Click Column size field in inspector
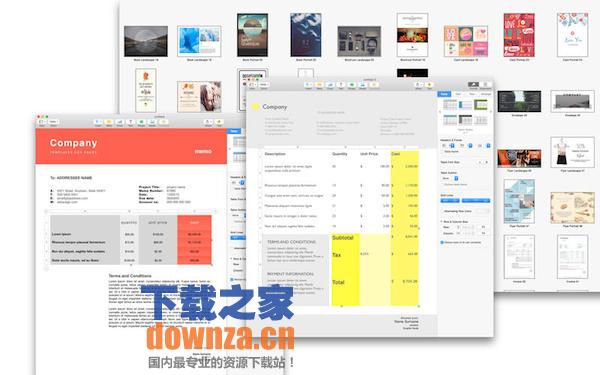Image resolution: width=600 pixels, height=375 pixels. pyautogui.click(x=484, y=233)
